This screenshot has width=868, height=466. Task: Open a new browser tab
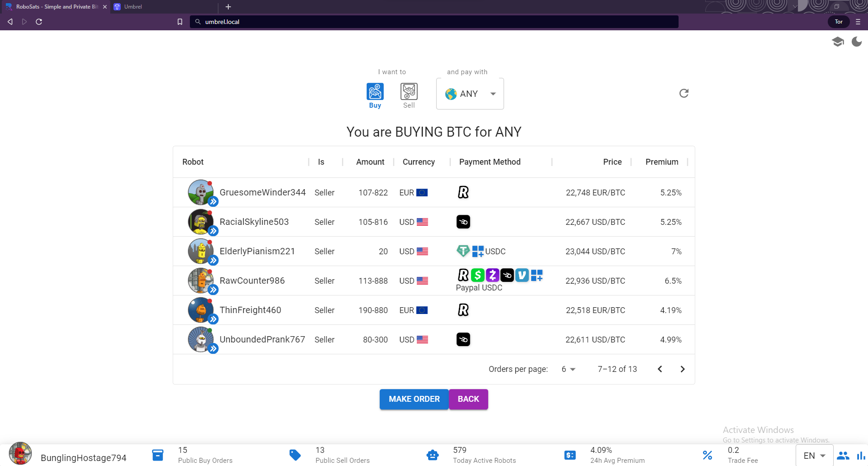(228, 7)
